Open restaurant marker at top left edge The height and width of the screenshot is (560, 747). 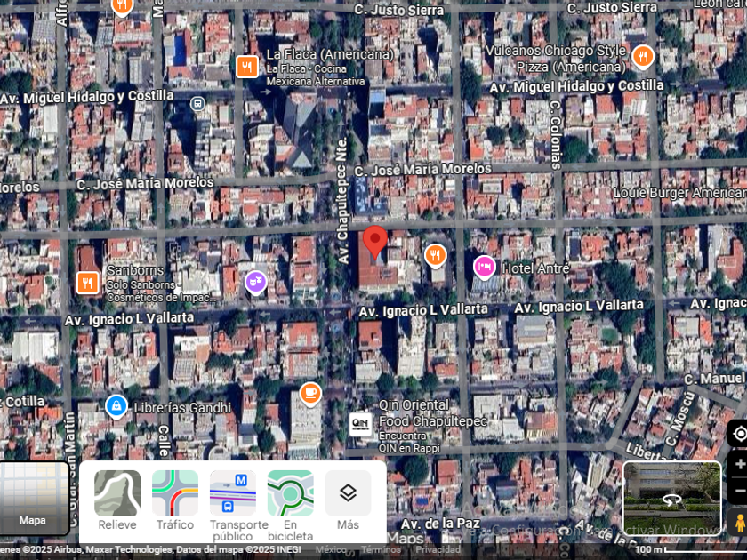pyautogui.click(x=122, y=6)
